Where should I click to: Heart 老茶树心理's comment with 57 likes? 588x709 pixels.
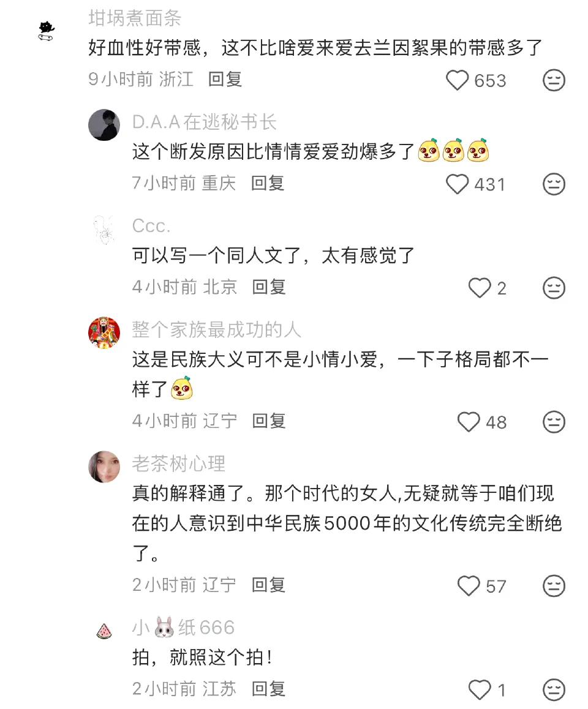469,586
